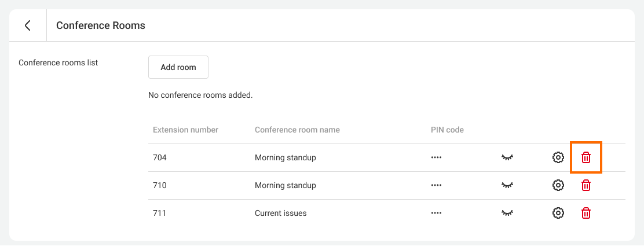Click the Extension number column header
644x250 pixels.
pos(185,130)
